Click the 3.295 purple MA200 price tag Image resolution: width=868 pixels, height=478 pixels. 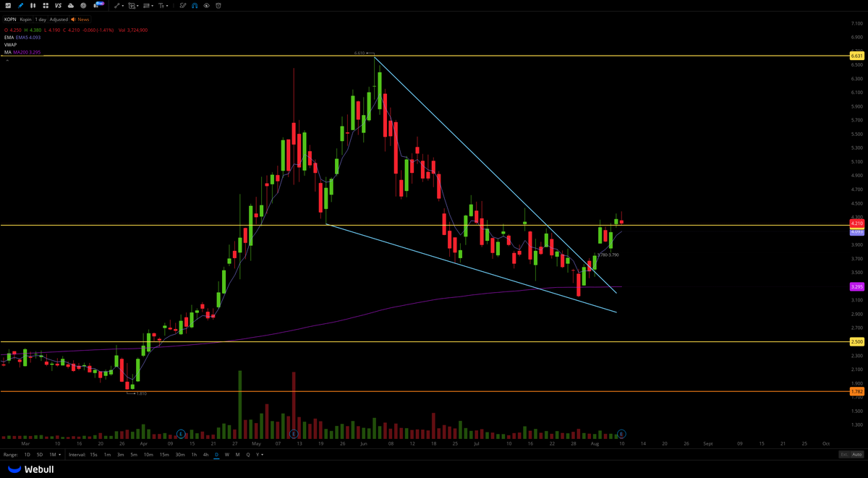click(x=856, y=287)
